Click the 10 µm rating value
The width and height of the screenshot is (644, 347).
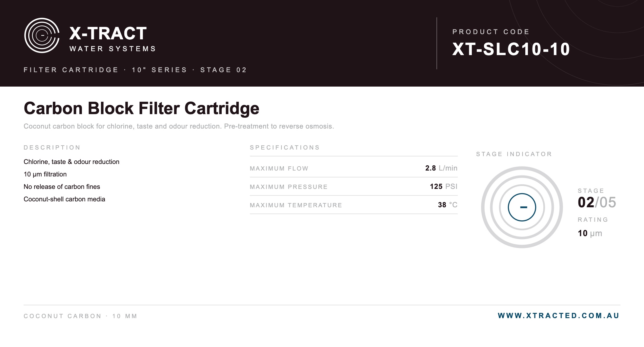[590, 233]
